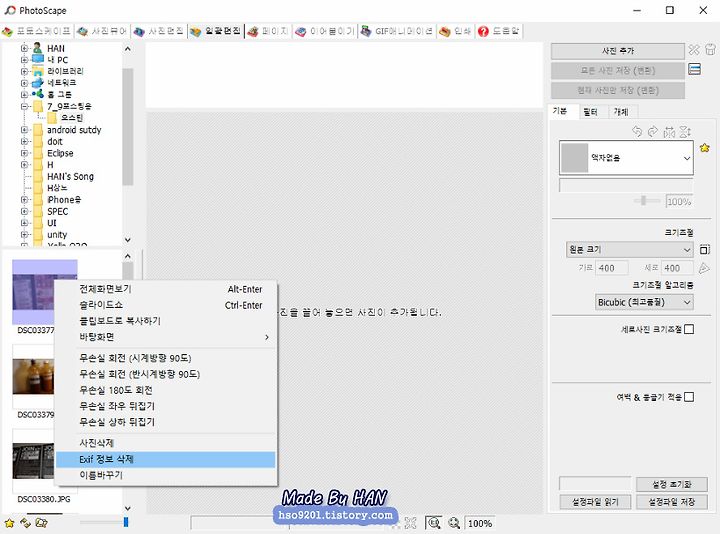Choose 슬라이드쇼 from the context menu
This screenshot has height=534, width=720.
tap(166, 305)
